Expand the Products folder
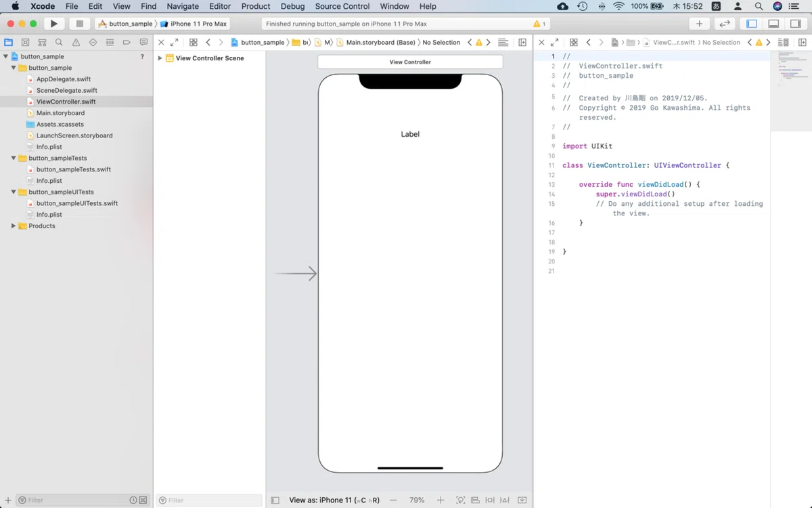Image resolution: width=812 pixels, height=508 pixels. 14,226
